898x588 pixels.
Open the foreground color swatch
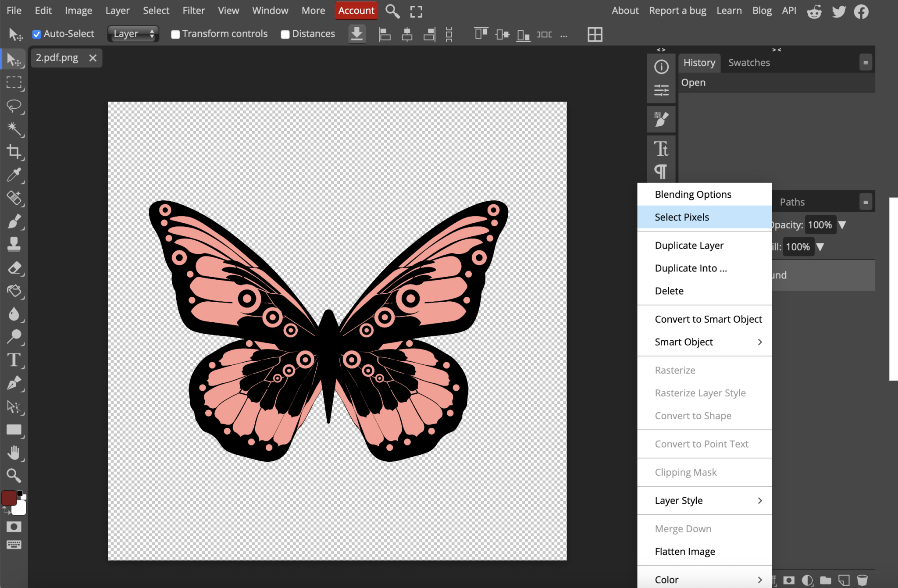9,498
